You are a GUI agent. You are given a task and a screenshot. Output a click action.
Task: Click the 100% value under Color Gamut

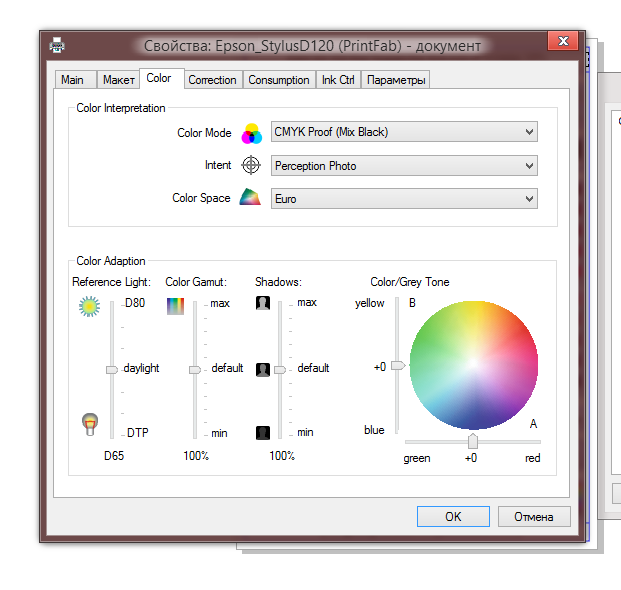click(x=196, y=456)
